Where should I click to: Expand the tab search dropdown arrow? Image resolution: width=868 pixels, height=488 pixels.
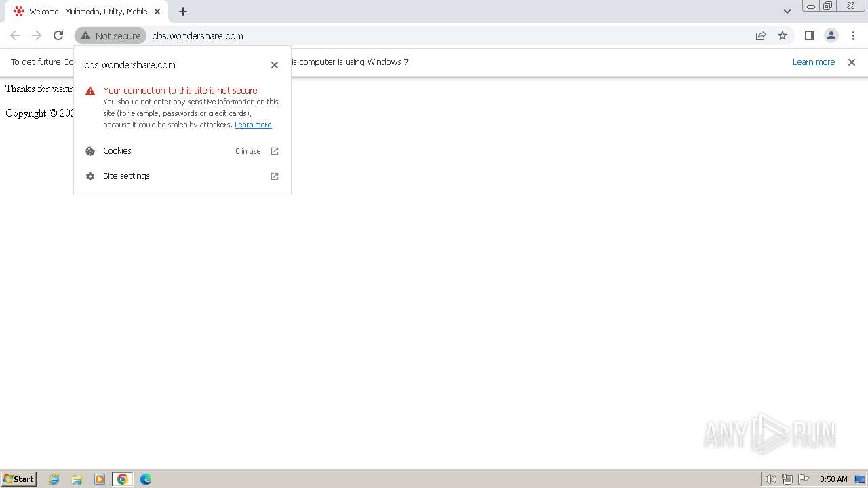click(x=787, y=12)
